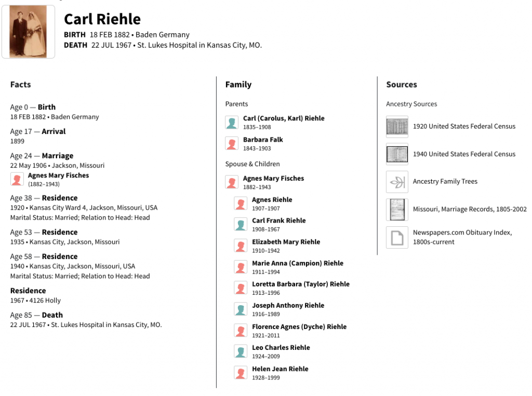Open Carl Riehle's wedding profile photo
Viewport: 532px width, 396px height.
tap(28, 32)
